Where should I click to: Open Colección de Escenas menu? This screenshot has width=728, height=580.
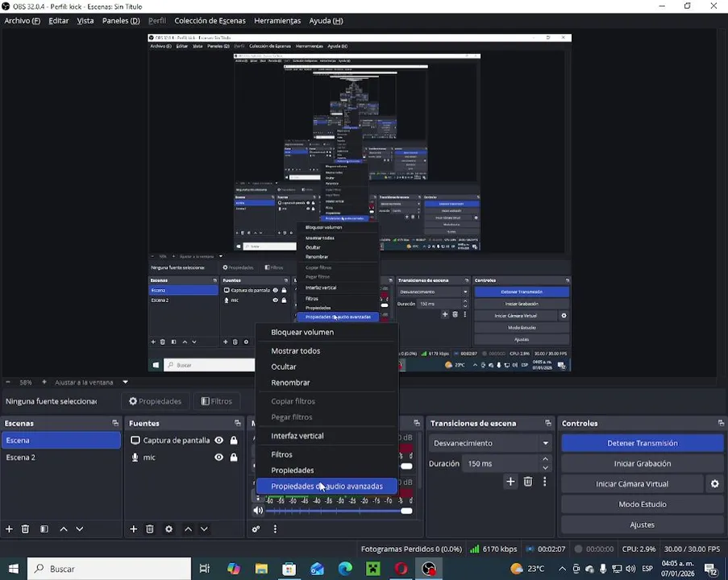coord(210,21)
